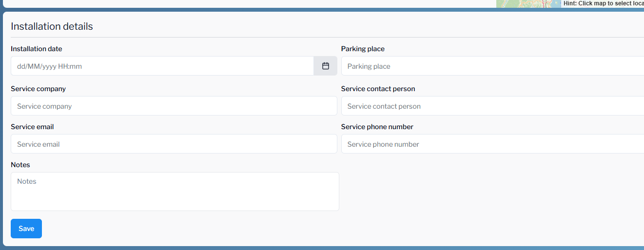Click the 'Service company' label text
644x250 pixels.
click(x=38, y=89)
